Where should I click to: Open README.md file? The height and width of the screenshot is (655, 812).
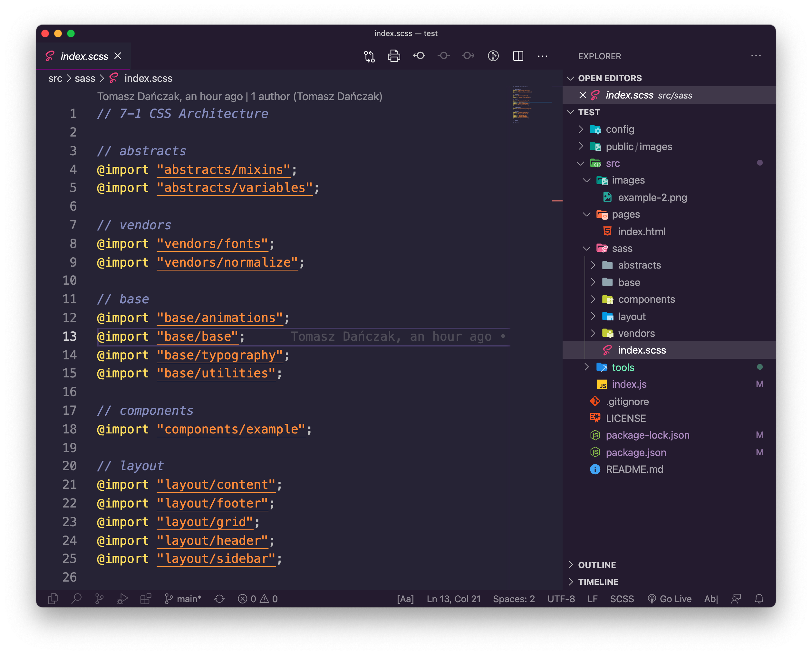(x=669, y=470)
